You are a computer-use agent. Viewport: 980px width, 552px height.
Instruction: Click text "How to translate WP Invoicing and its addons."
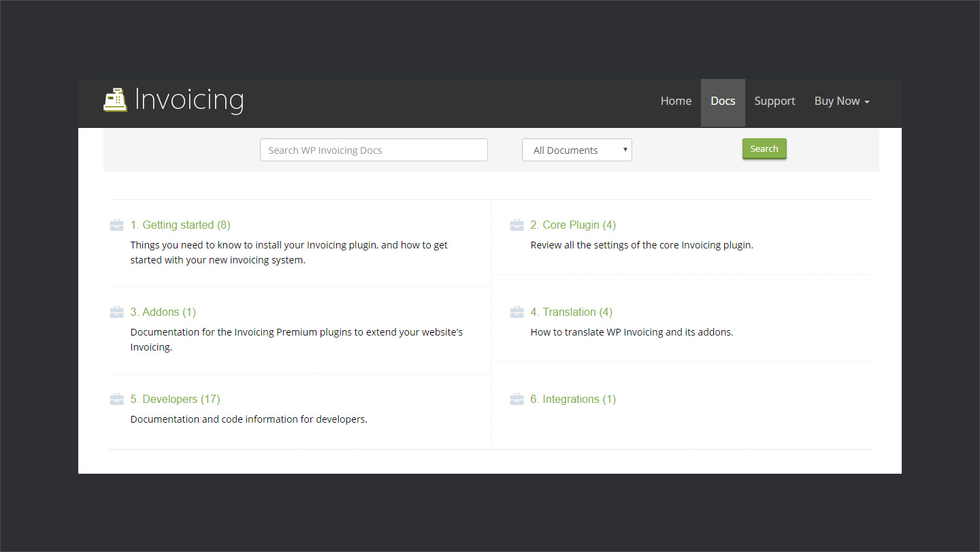point(632,332)
